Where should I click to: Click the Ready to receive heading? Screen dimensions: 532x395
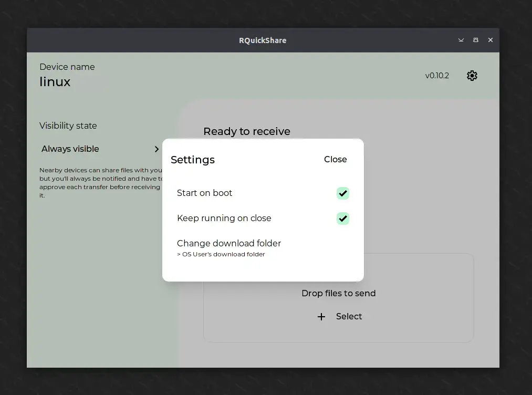pyautogui.click(x=247, y=131)
